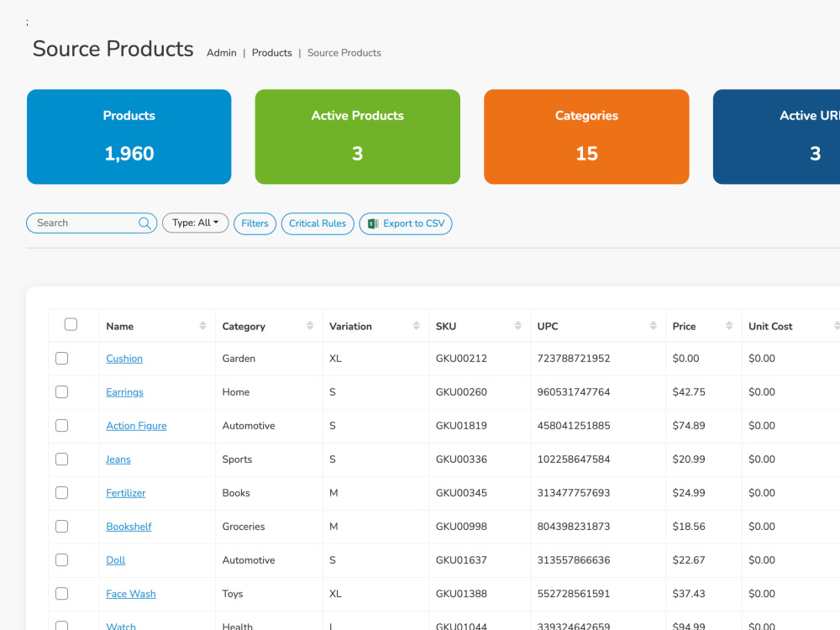This screenshot has width=840, height=630.
Task: Check the Bookshelf row checkbox
Action: (61, 526)
